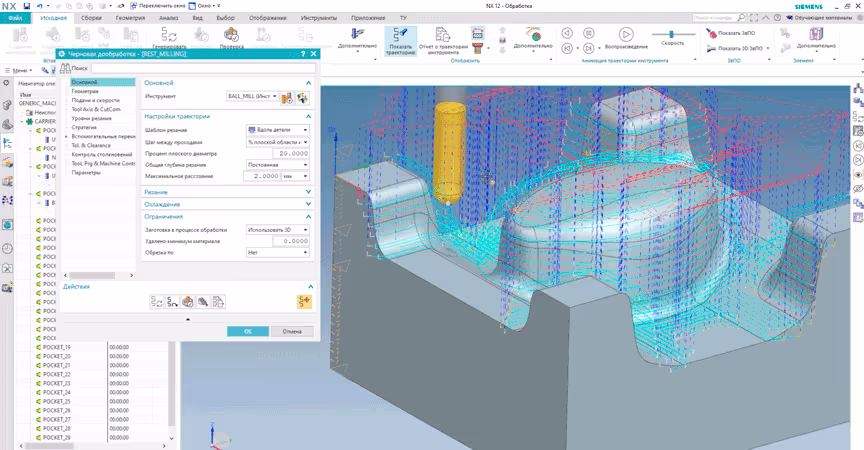The width and height of the screenshot is (864, 450).
Task: Toggle Показать траекторию (Show toolpath) button
Action: (401, 41)
